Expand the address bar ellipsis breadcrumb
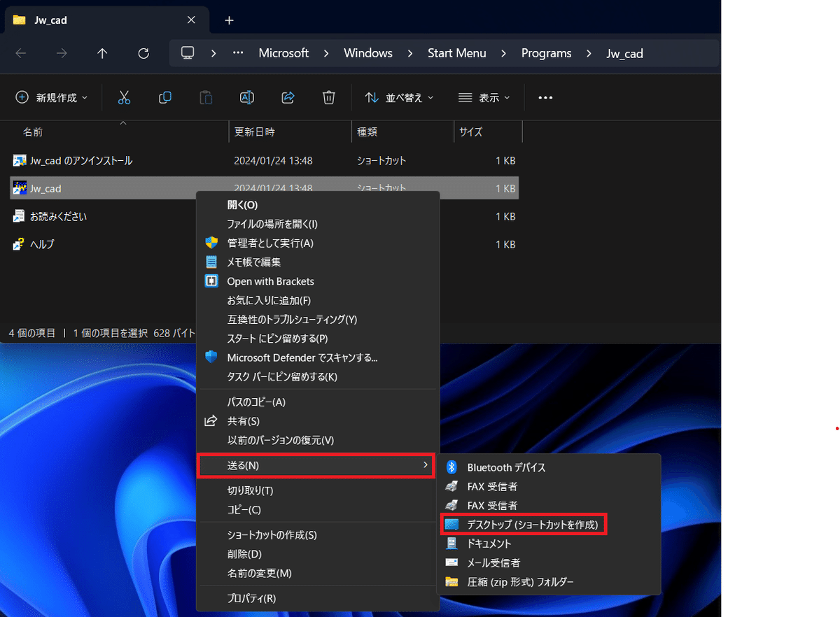The width and height of the screenshot is (840, 617). (x=239, y=53)
